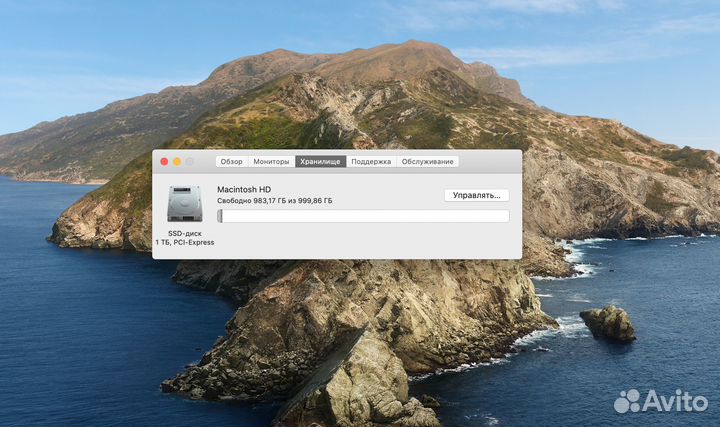Click the Управлять… button
This screenshot has width=720, height=427.
(x=477, y=195)
